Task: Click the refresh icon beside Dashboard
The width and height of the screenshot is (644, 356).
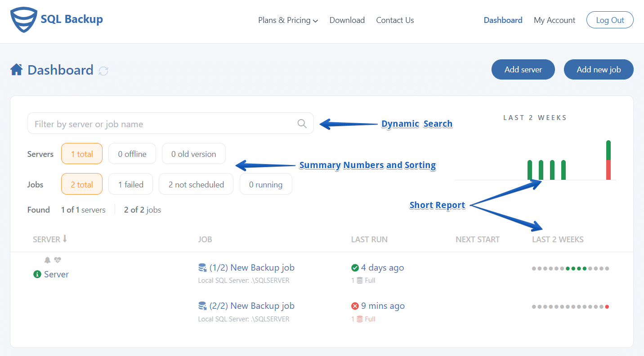Action: coord(103,71)
